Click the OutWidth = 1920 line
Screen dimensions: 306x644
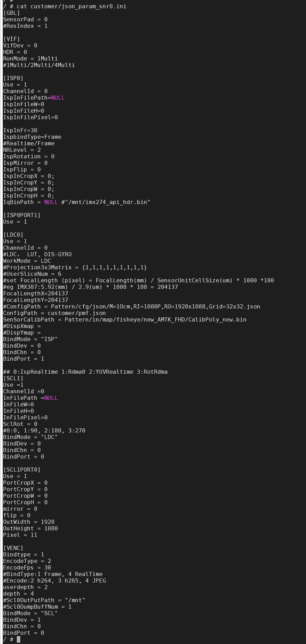(29, 522)
